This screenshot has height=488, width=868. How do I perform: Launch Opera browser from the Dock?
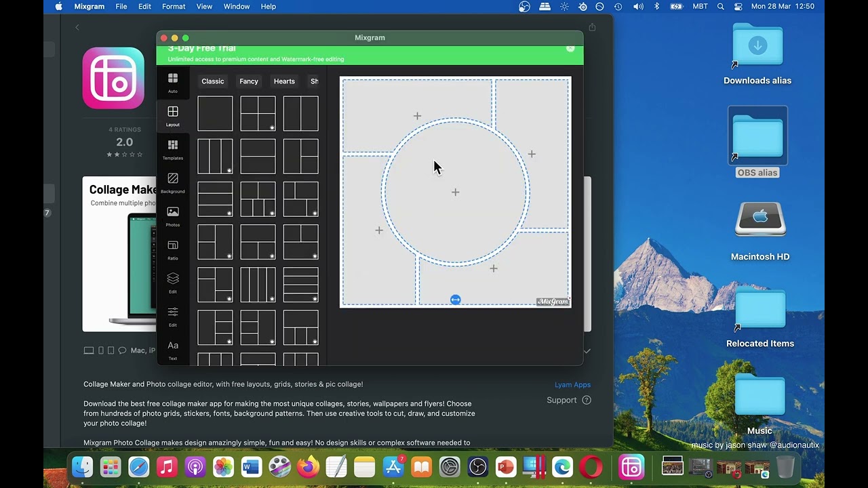(591, 467)
